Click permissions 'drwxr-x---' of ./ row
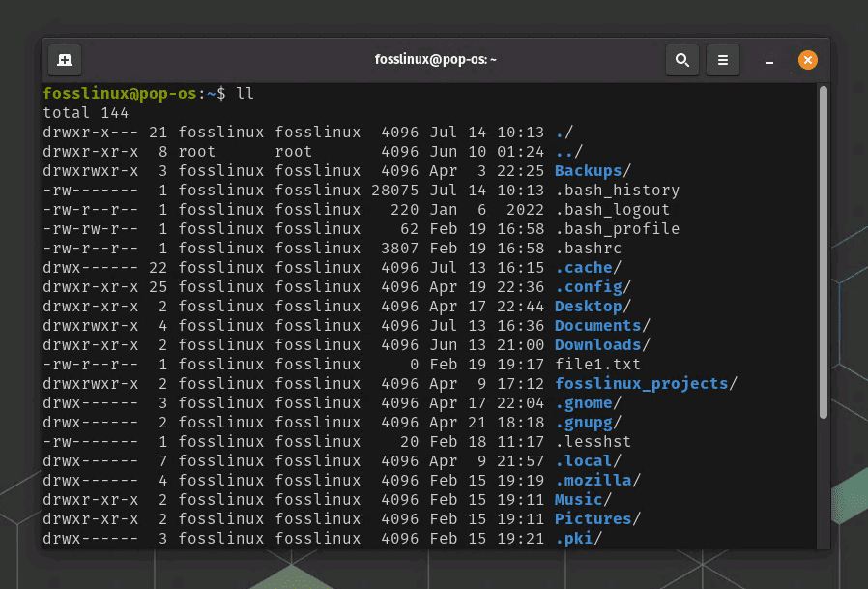 91,133
